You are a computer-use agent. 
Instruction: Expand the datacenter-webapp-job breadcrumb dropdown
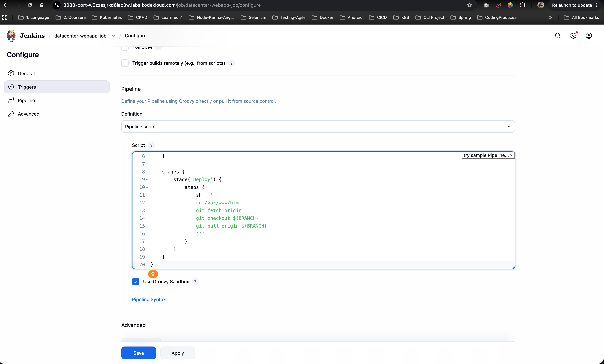click(x=113, y=36)
